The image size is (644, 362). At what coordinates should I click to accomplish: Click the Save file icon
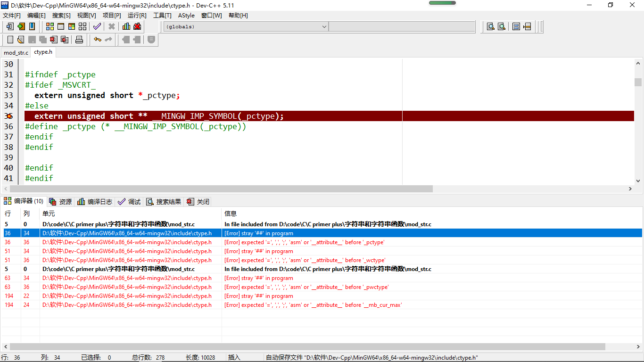(x=32, y=40)
